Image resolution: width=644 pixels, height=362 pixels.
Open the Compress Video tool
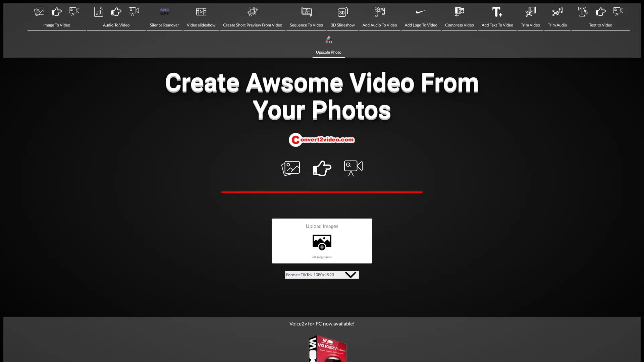click(x=459, y=17)
